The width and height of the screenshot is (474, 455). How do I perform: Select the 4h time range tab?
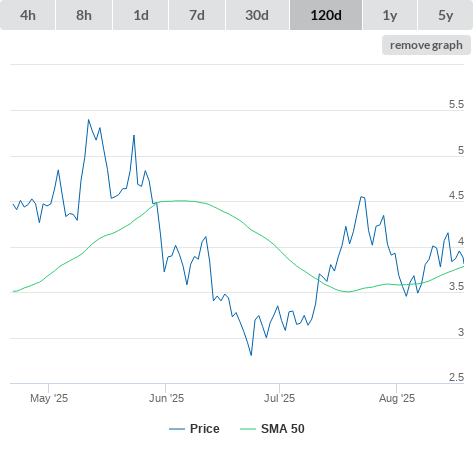pos(28,15)
